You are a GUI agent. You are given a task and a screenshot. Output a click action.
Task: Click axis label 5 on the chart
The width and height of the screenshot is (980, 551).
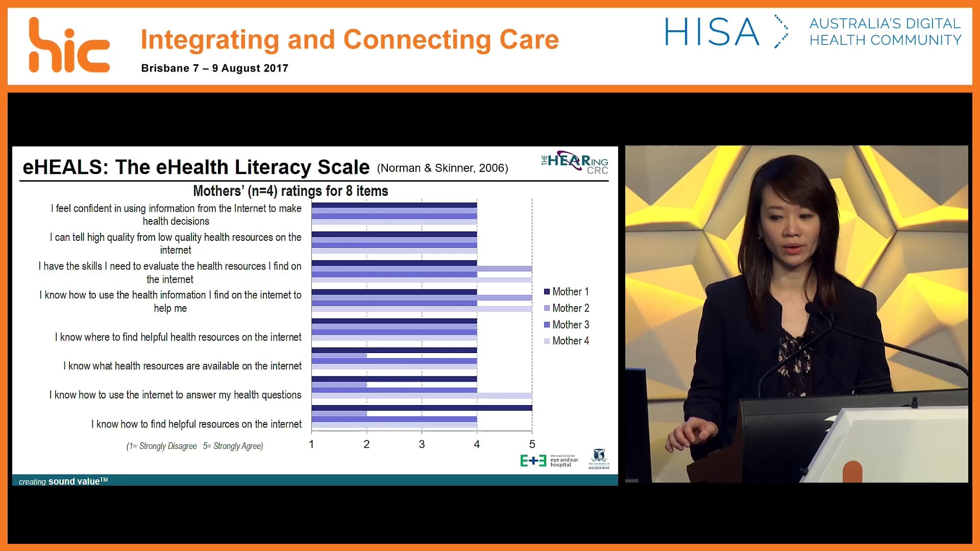point(532,444)
